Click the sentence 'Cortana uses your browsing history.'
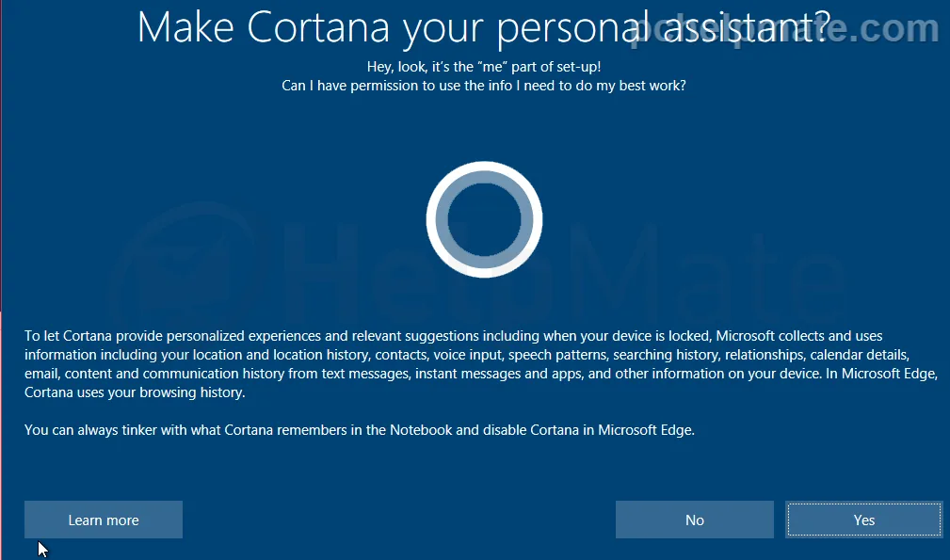This screenshot has height=560, width=950. (135, 392)
